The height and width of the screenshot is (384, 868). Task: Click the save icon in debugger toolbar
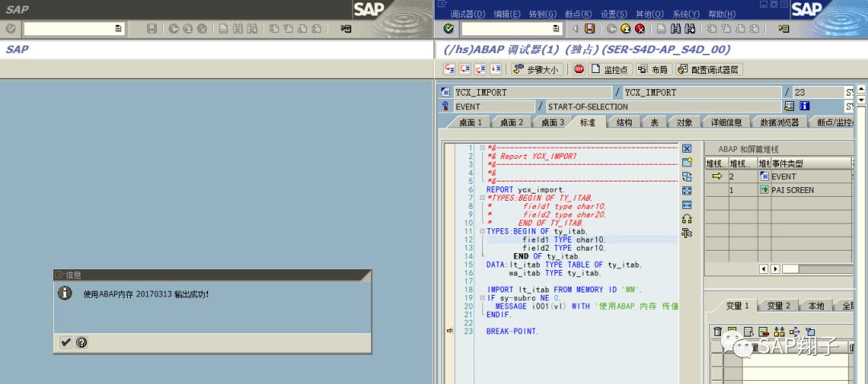point(590,29)
